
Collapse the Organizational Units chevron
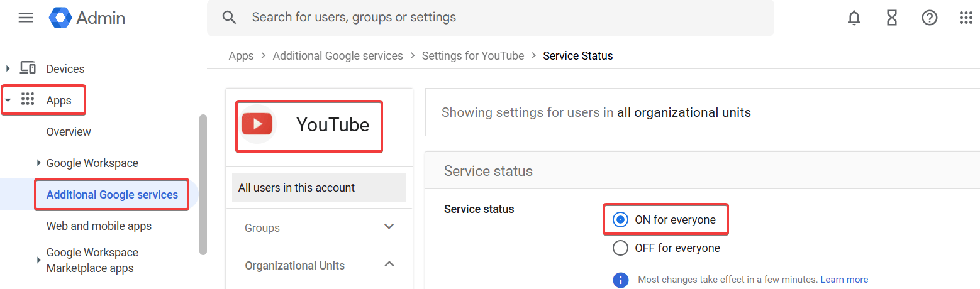tap(389, 264)
